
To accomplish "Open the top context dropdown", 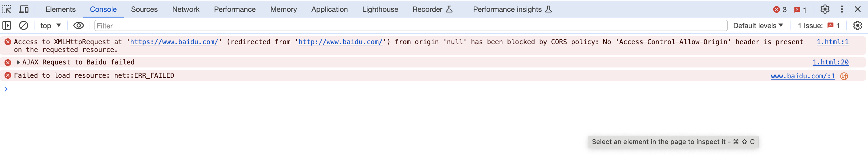I will 51,26.
